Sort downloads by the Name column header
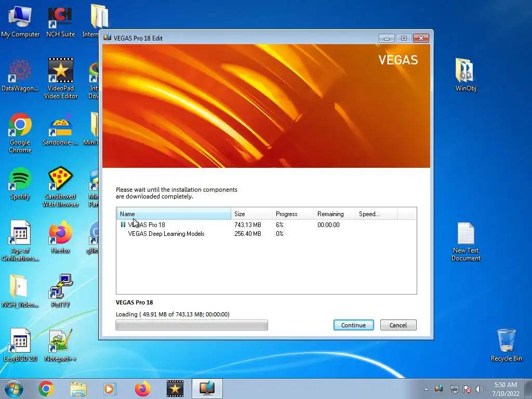532x399 pixels. [x=174, y=214]
